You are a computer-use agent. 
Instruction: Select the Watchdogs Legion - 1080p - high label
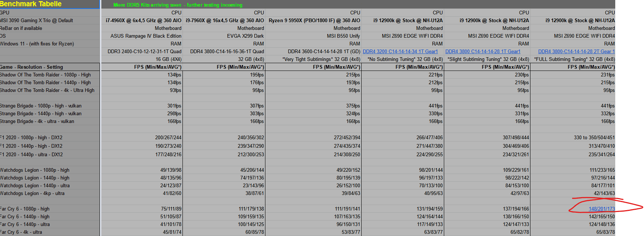coord(35,170)
